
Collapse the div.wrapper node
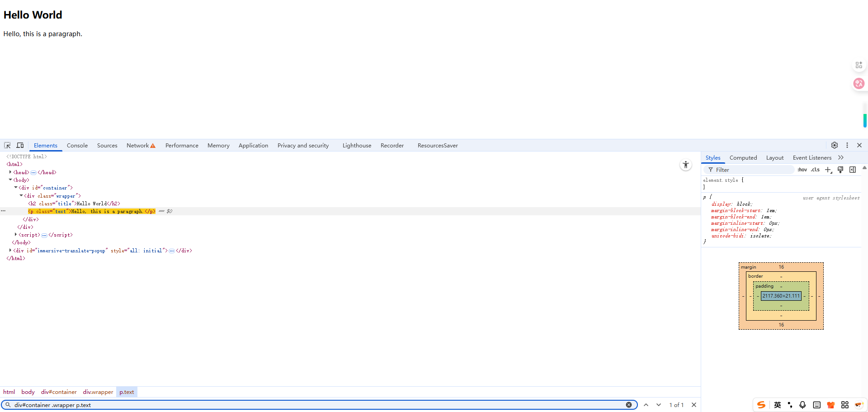click(x=21, y=195)
